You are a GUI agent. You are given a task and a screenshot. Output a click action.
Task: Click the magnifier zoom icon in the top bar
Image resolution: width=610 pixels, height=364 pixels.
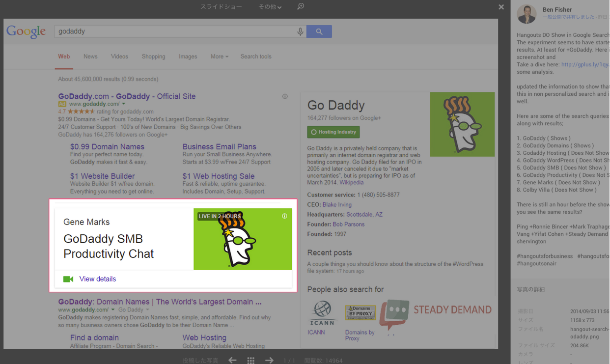click(x=301, y=6)
